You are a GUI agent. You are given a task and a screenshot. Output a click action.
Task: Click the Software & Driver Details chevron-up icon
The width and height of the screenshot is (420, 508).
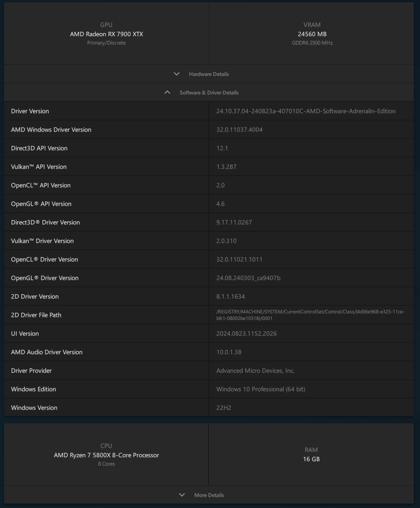pyautogui.click(x=167, y=92)
